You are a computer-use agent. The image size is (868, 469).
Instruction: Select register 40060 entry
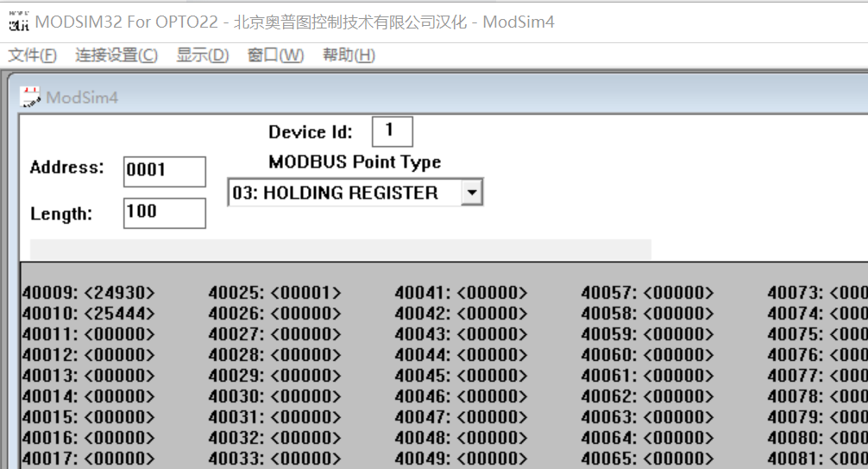648,355
